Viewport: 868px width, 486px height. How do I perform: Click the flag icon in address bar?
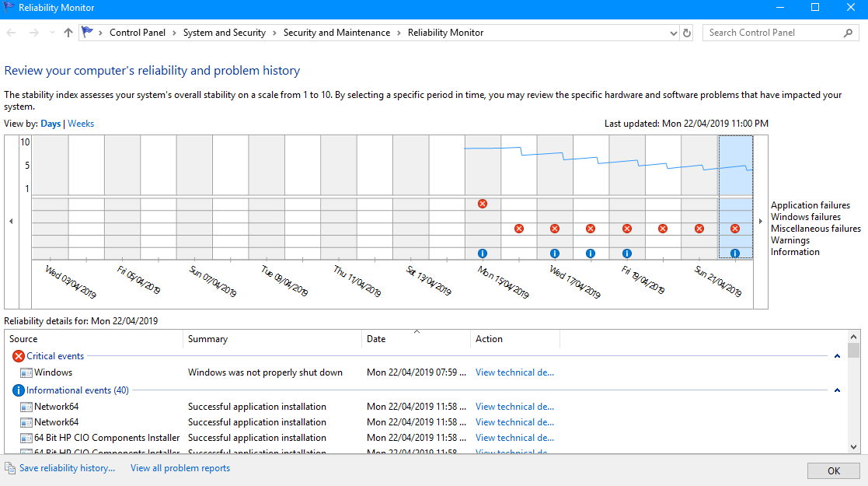(88, 32)
